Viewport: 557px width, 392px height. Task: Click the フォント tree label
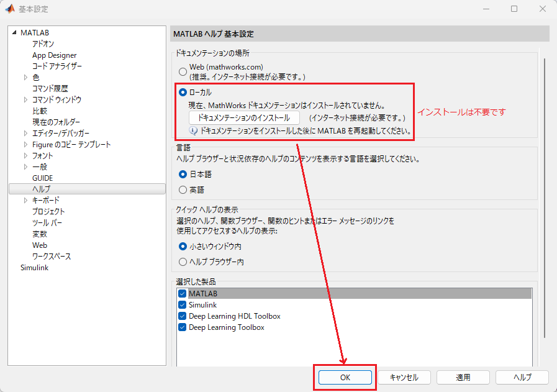[x=43, y=156]
